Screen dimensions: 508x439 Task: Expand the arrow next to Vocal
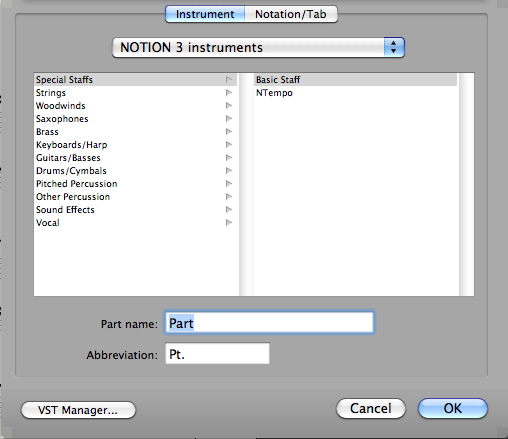[229, 223]
